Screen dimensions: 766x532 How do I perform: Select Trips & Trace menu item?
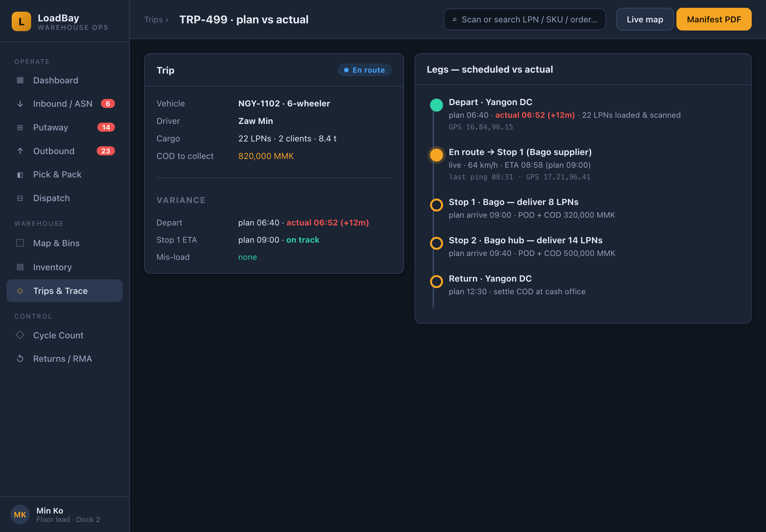65,291
